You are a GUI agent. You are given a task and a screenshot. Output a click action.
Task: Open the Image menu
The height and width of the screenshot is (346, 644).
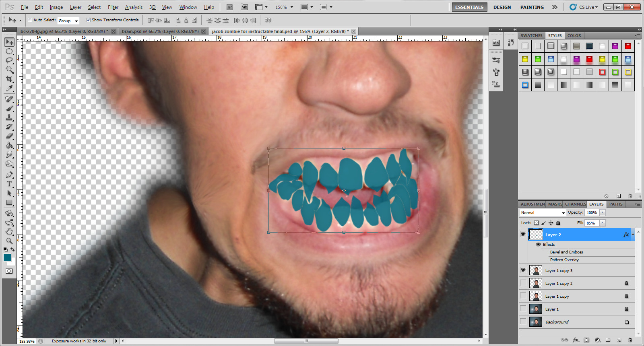click(x=56, y=7)
